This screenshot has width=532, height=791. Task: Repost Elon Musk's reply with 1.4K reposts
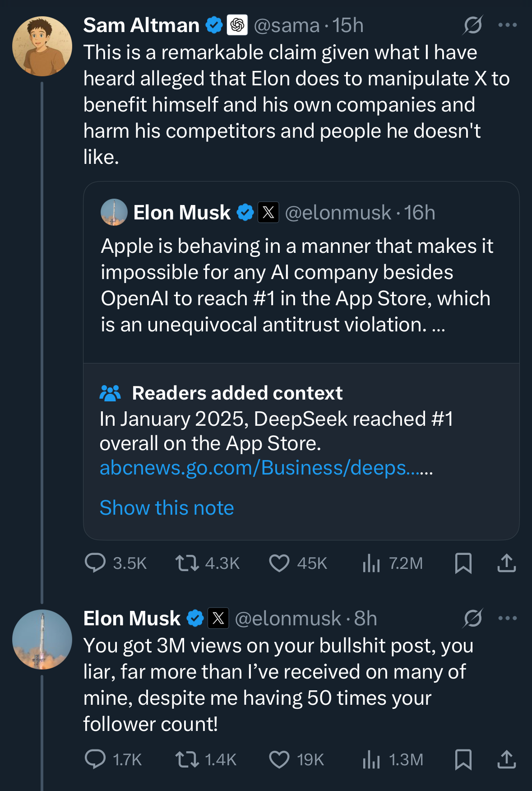187,759
